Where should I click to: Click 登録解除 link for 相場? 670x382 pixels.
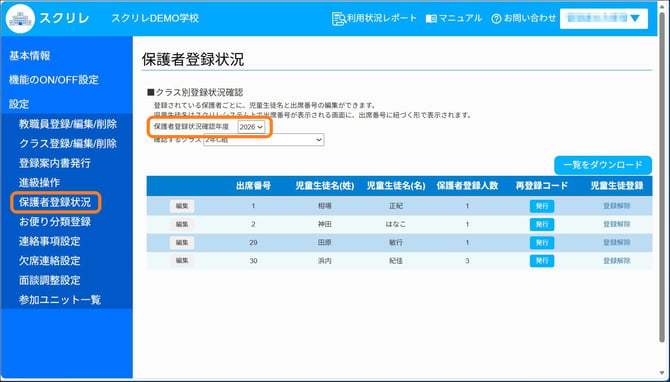point(617,206)
